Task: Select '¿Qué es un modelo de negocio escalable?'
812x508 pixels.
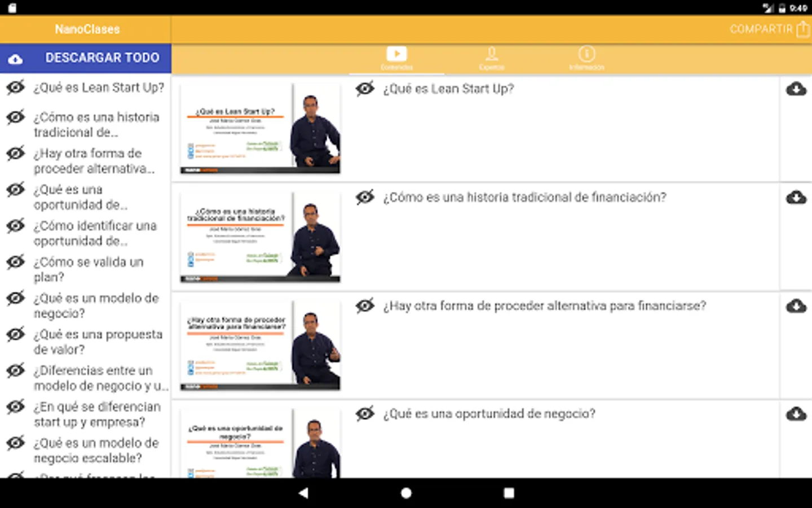Action: 96,450
